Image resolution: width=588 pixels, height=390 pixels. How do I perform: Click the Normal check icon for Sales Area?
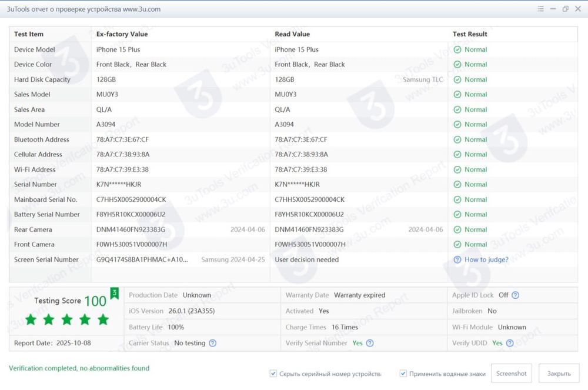coord(457,109)
